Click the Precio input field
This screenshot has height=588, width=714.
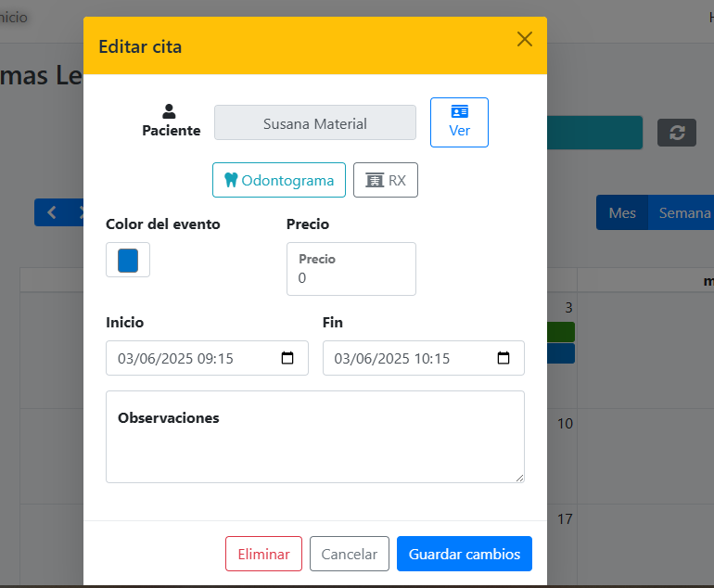pos(351,276)
